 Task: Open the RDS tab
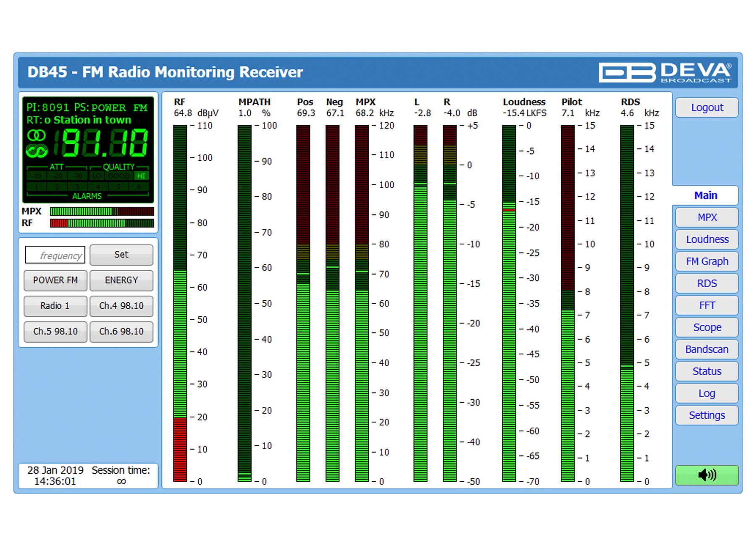(707, 283)
